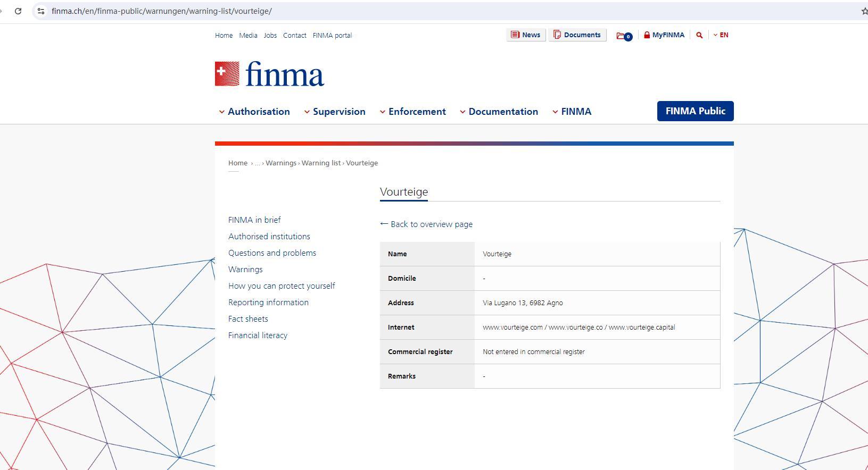The height and width of the screenshot is (470, 868).
Task: Expand the Authorisation menu
Action: click(x=254, y=112)
